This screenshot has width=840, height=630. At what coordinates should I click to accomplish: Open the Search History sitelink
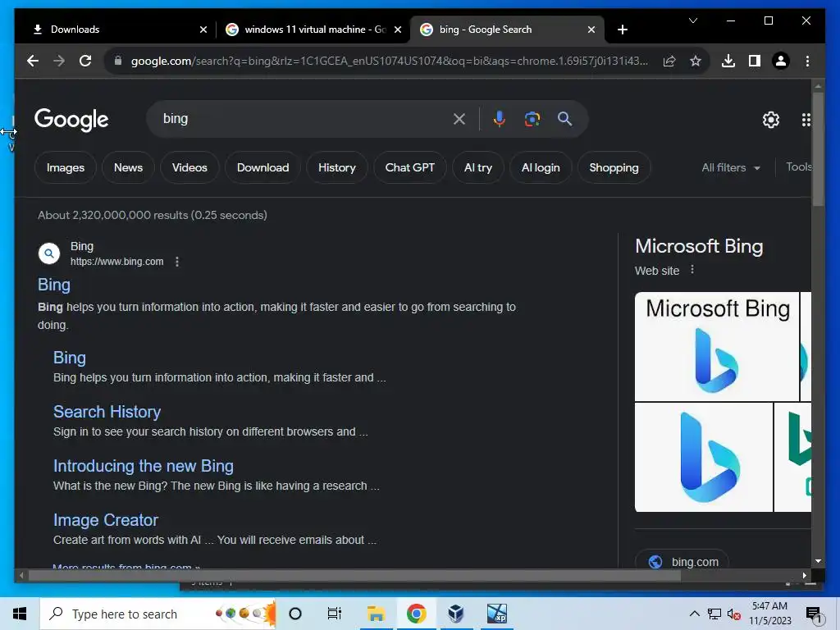pos(107,412)
